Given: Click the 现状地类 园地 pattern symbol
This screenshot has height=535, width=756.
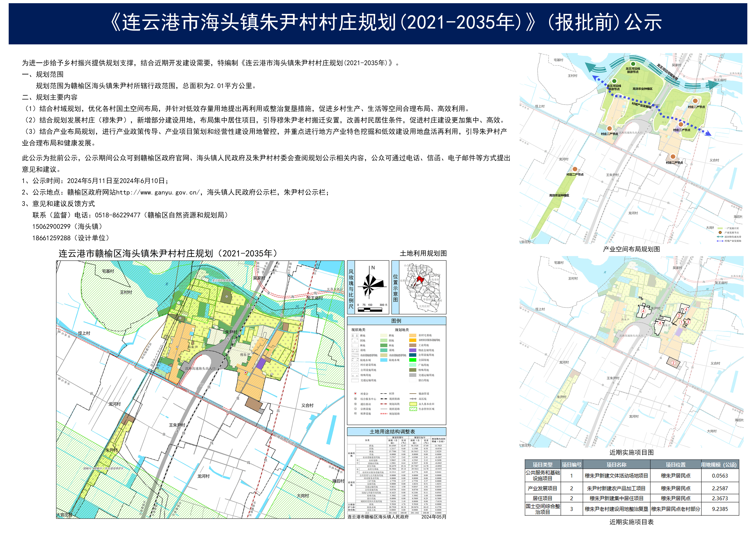Looking at the screenshot, I should pyautogui.click(x=355, y=341).
